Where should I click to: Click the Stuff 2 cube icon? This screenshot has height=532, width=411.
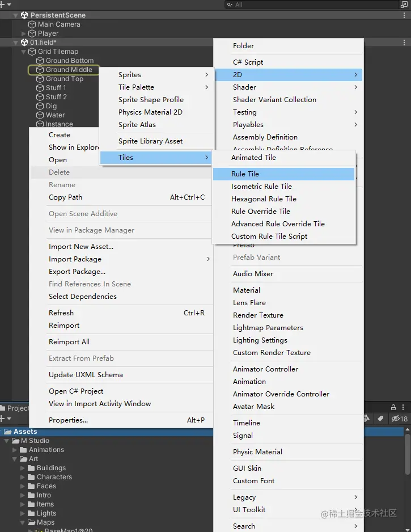pos(40,97)
